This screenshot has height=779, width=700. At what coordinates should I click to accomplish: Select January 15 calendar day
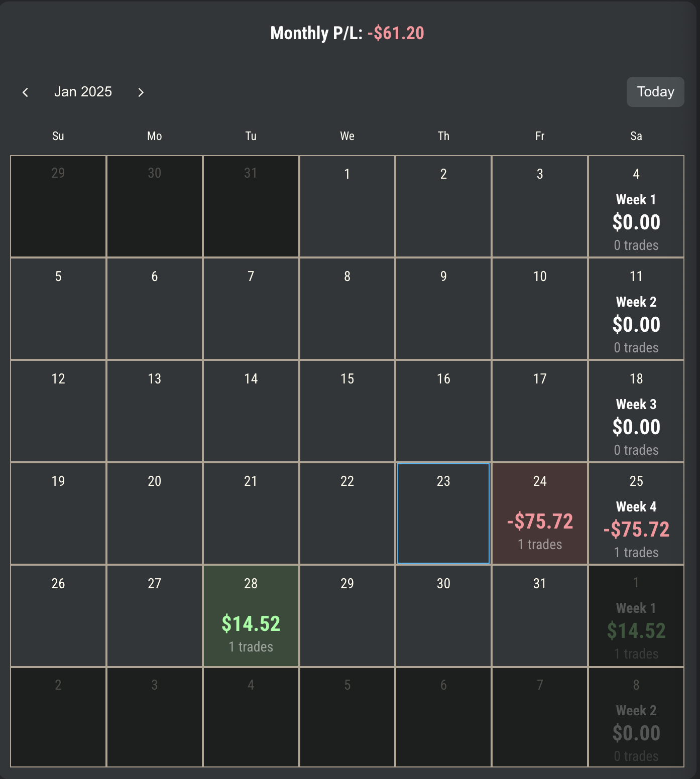(x=347, y=411)
